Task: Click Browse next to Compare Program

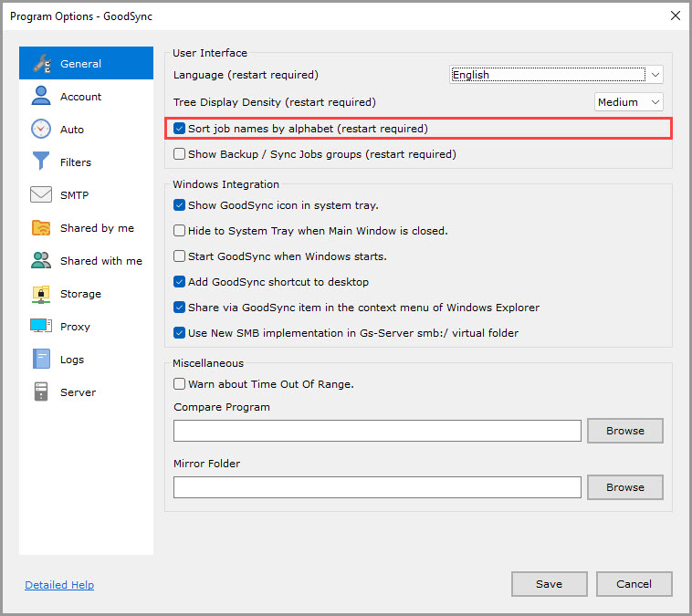Action: tap(625, 431)
